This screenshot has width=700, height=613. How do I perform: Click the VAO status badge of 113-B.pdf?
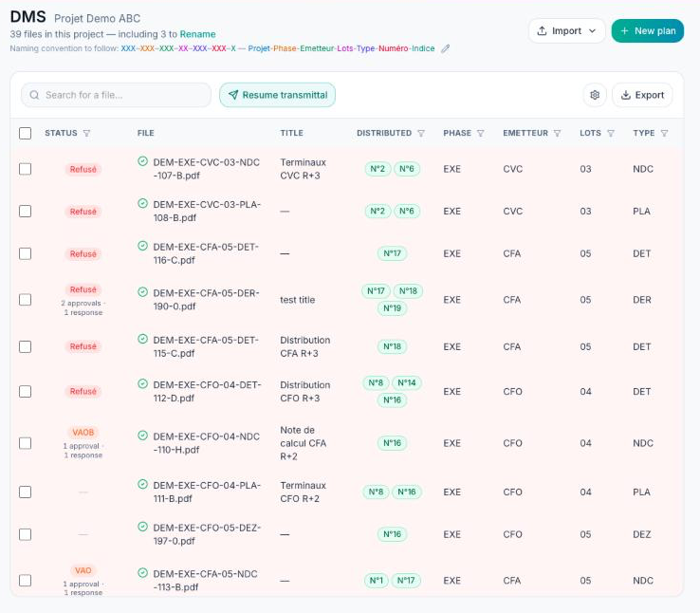(83, 570)
